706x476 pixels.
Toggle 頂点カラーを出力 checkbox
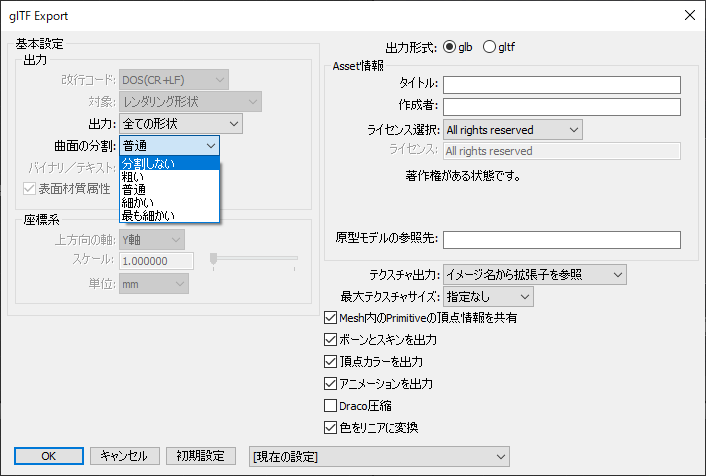point(330,362)
